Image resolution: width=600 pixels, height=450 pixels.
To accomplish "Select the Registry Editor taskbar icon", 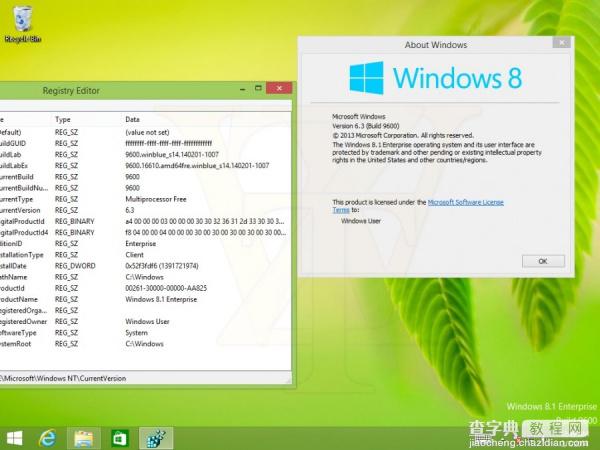I will [x=156, y=438].
